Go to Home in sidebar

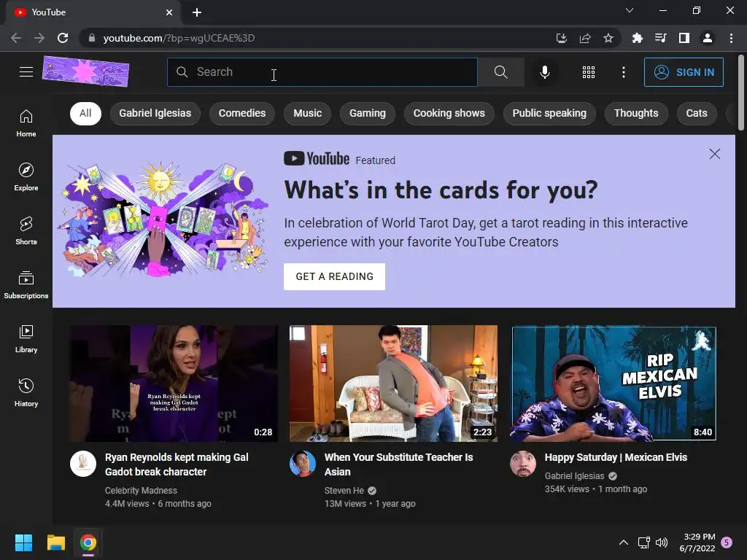26,122
